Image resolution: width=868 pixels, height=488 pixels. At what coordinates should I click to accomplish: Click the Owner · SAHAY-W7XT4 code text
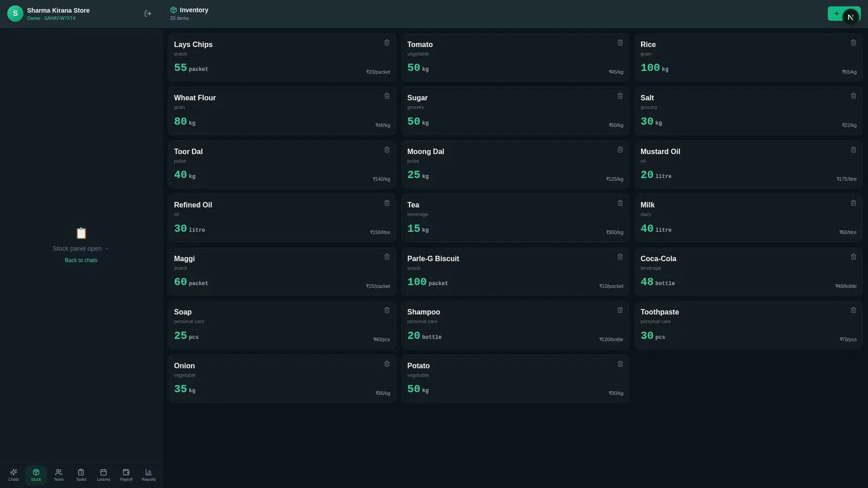pyautogui.click(x=51, y=18)
